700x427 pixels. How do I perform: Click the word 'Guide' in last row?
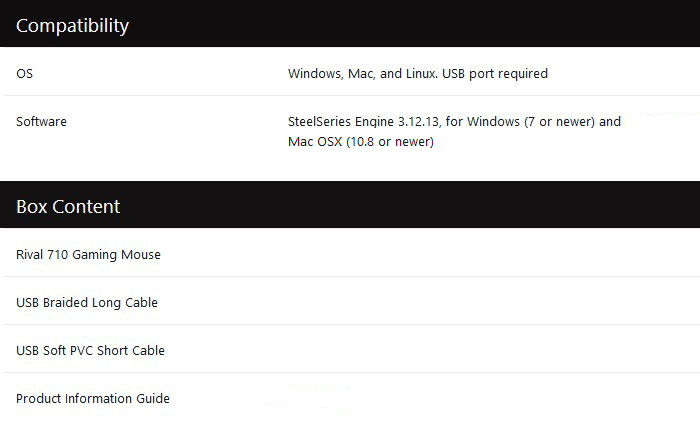click(x=153, y=398)
